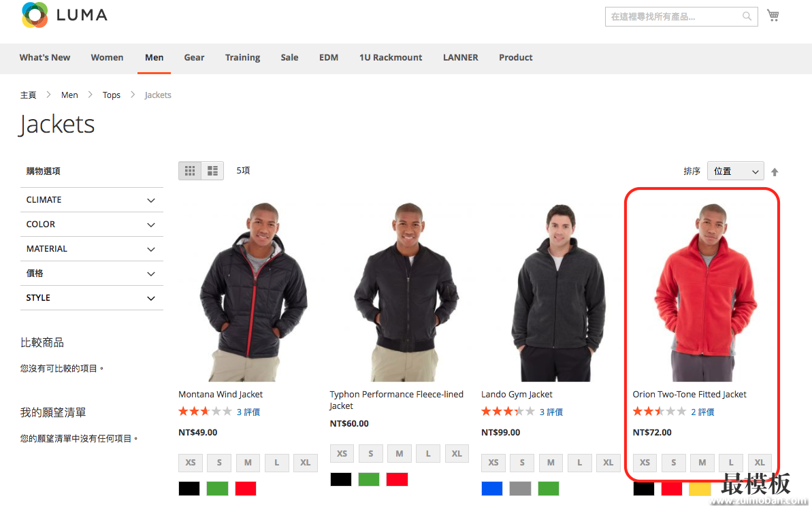Image resolution: width=812 pixels, height=509 pixels.
Task: Expand the 價格 filter
Action: (92, 274)
